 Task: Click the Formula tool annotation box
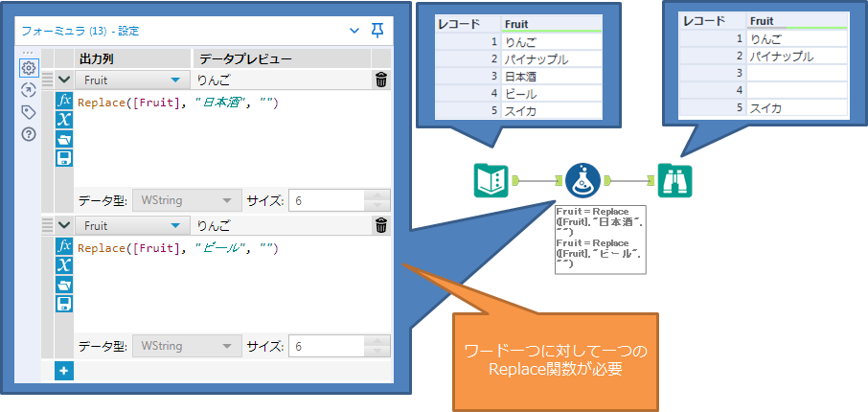[x=601, y=240]
